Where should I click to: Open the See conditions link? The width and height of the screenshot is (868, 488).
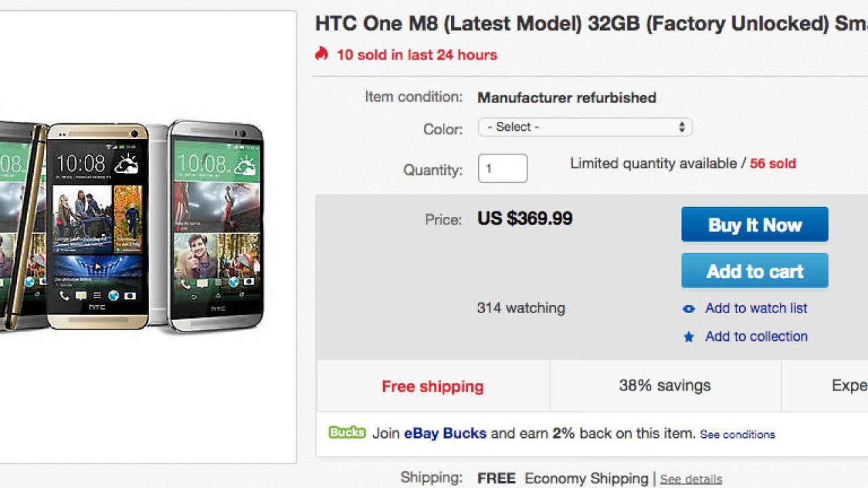[737, 434]
